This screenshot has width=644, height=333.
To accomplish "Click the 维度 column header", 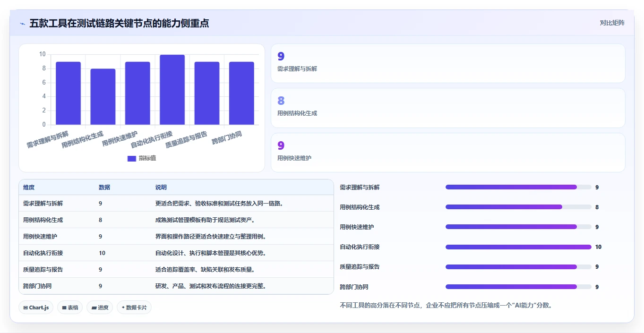I will click(x=29, y=188).
